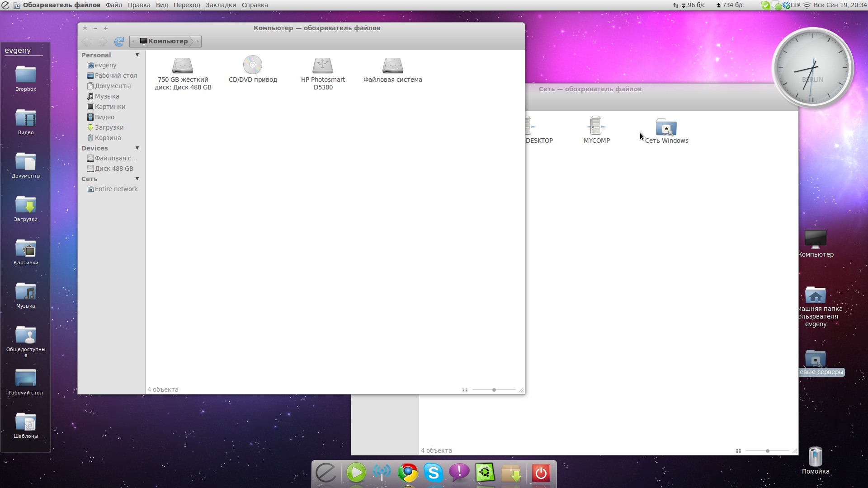This screenshot has width=868, height=488.
Task: Go back using the back arrow
Action: point(87,42)
